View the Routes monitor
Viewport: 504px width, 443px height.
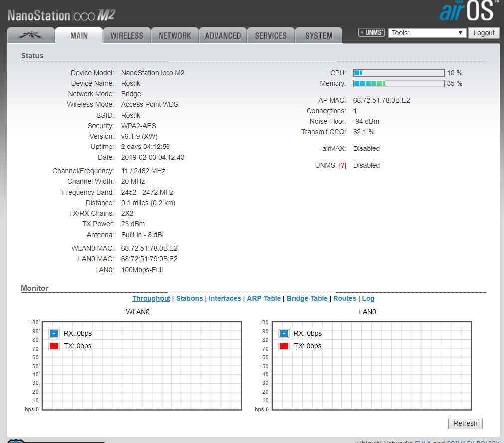click(345, 298)
